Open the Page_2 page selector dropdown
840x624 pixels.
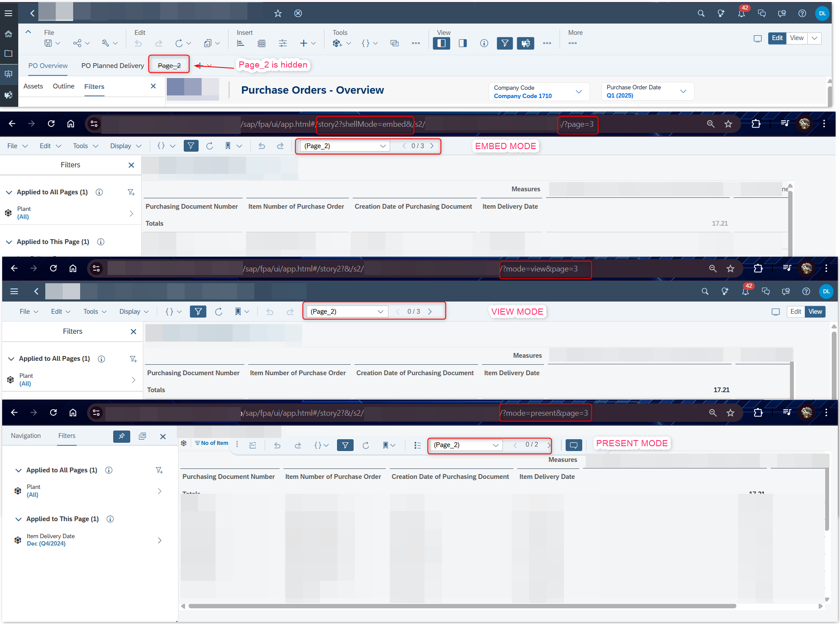tap(343, 146)
